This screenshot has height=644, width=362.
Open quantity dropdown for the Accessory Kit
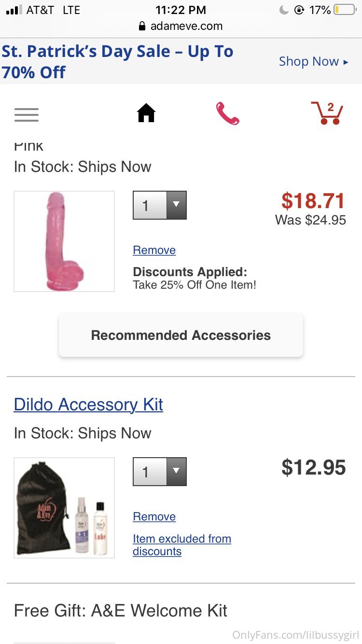pos(160,472)
